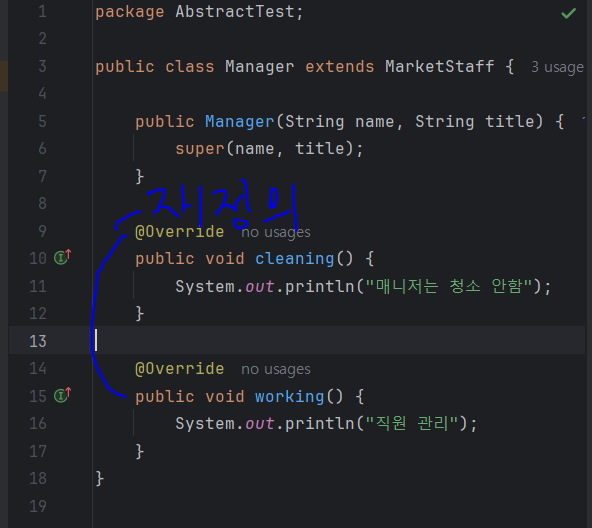Click the extends keyword on line 3
592x528 pixels.
coord(340,66)
